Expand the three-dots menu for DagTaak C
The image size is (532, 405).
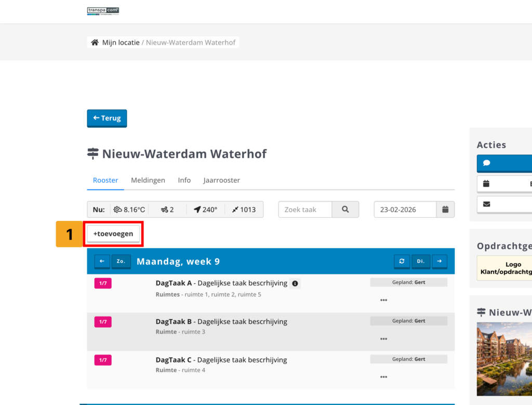(383, 377)
